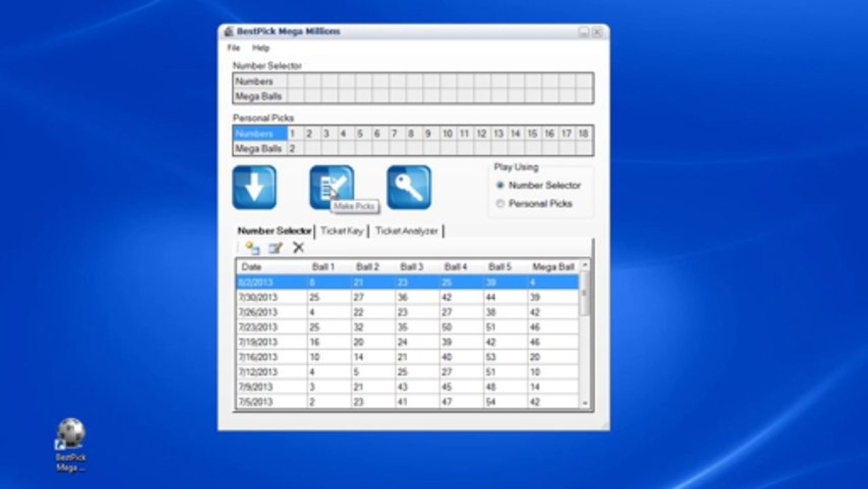This screenshot has width=868, height=489.
Task: Click Ball 3 value 43 in 7/9/2013 row
Action: (417, 386)
